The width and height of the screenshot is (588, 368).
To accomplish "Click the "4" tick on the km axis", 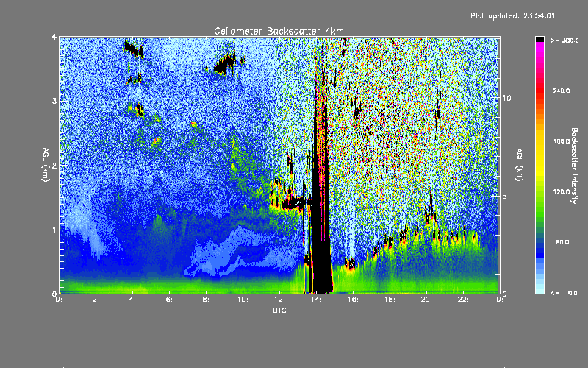I will [x=54, y=37].
